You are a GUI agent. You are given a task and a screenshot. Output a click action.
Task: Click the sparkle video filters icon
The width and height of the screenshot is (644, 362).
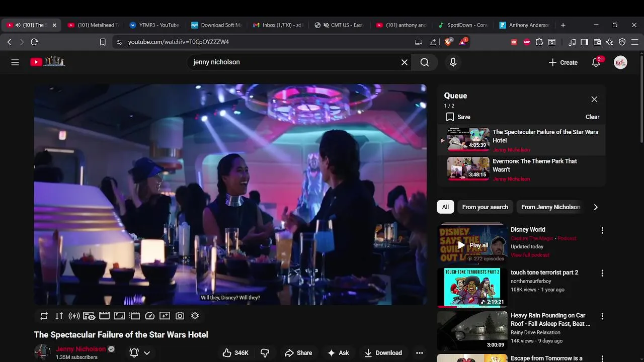click(x=165, y=316)
